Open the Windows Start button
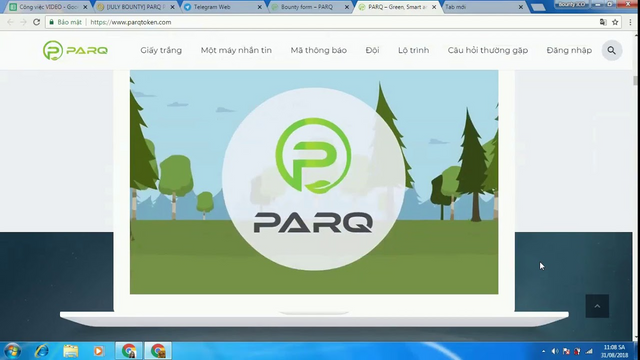Screen dimensions: 640x360 click(x=12, y=351)
